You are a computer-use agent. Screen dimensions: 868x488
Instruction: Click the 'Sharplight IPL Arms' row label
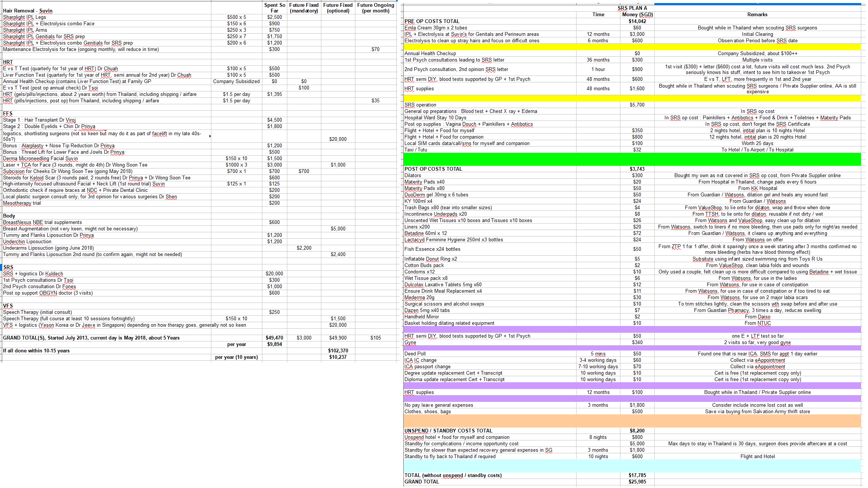click(x=25, y=30)
